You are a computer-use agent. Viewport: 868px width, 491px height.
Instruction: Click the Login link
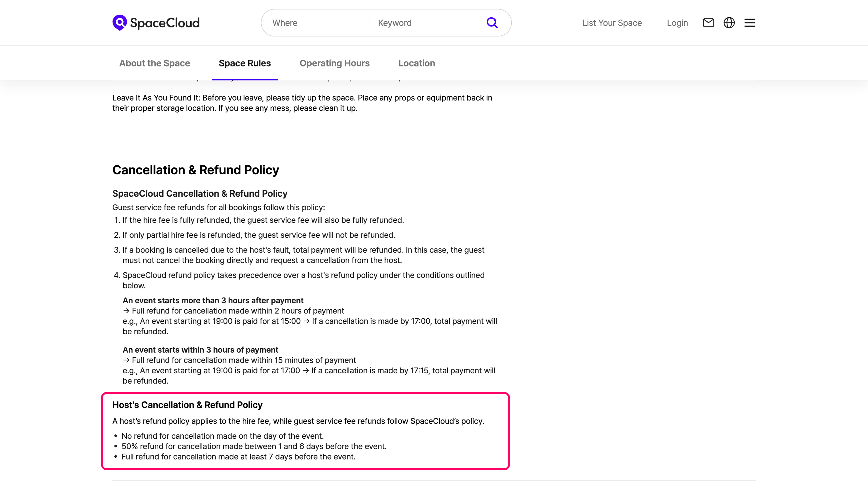677,23
